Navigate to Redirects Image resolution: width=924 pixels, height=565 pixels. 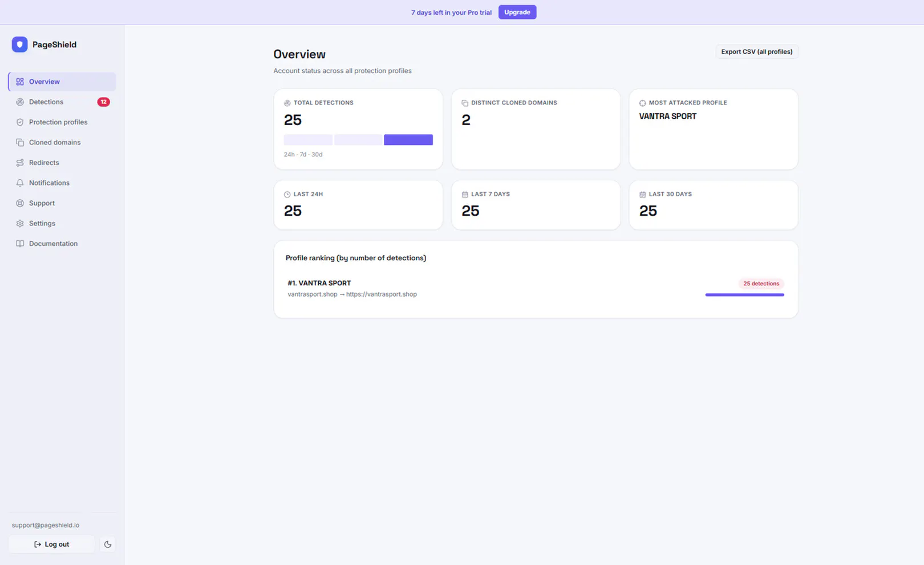point(62,163)
